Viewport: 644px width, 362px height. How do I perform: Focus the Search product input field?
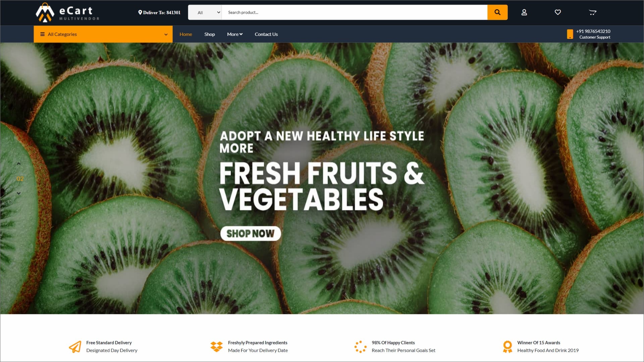pos(355,12)
